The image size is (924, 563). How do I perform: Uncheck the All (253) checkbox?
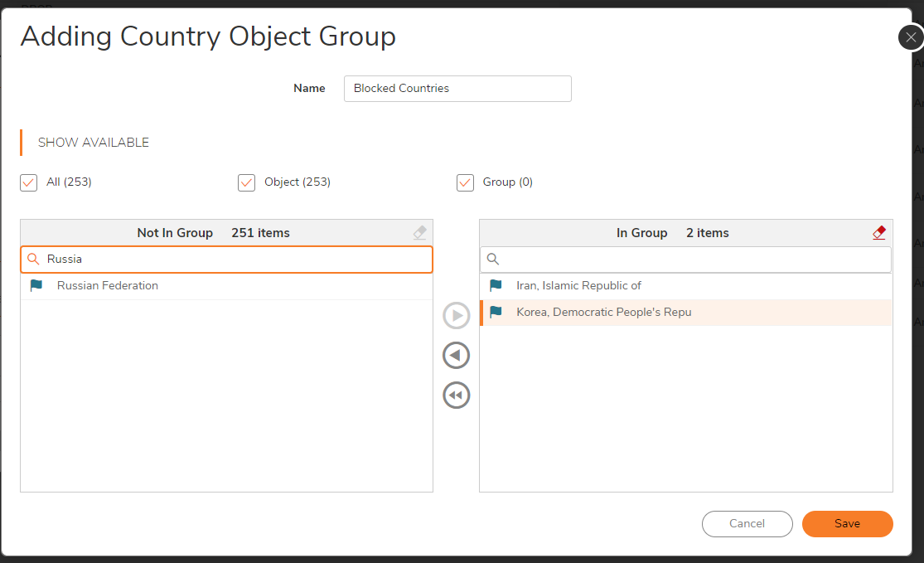click(29, 182)
